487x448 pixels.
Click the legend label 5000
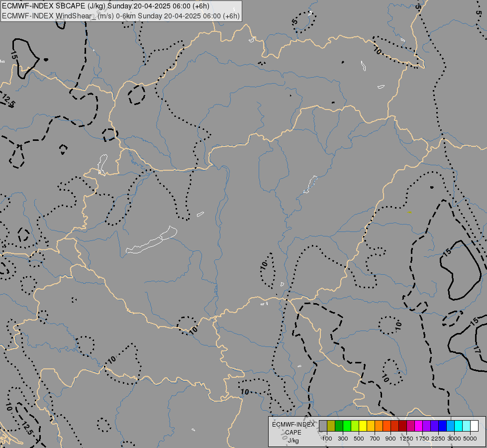point(470,439)
